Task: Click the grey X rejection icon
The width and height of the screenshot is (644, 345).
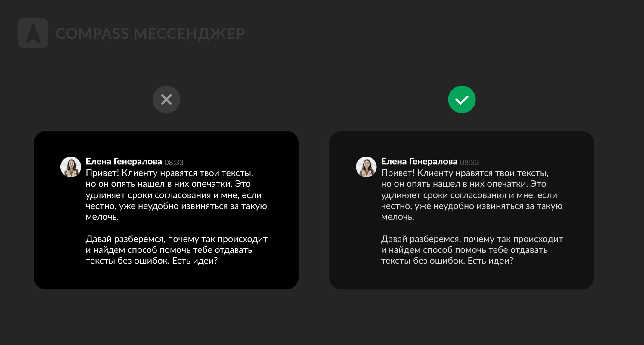Action: (x=166, y=99)
